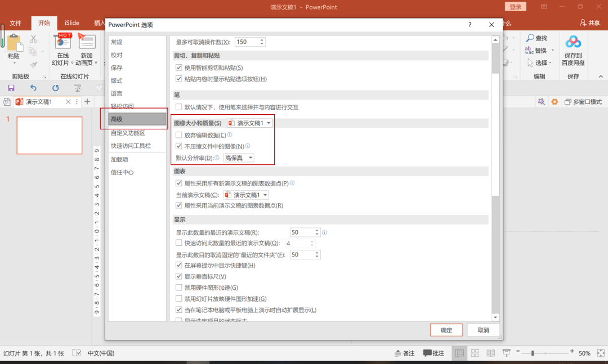Open image size presentation dropdown 演示文稿1

[x=250, y=123]
